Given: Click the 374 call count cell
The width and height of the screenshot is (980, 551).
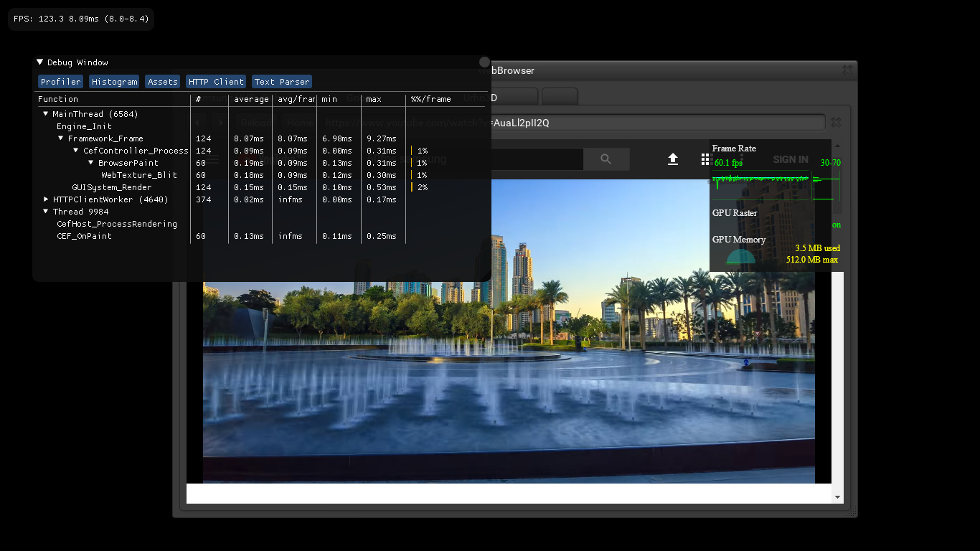Looking at the screenshot, I should 203,199.
